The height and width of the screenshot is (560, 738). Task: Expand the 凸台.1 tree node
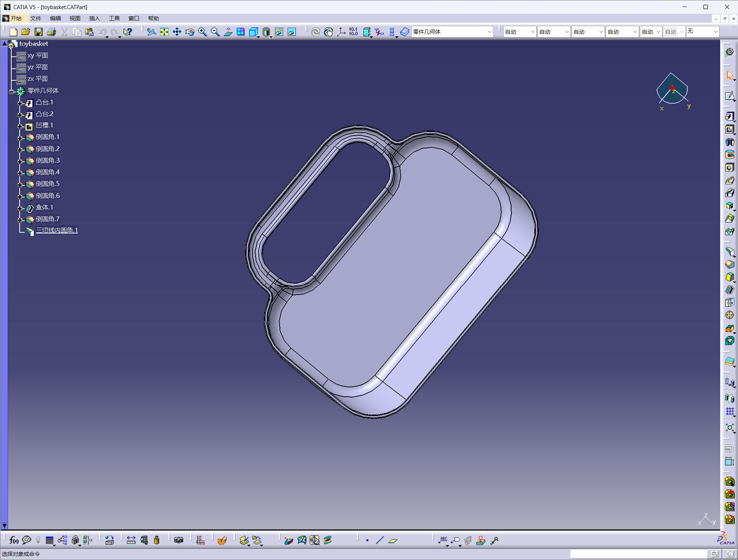(x=20, y=103)
